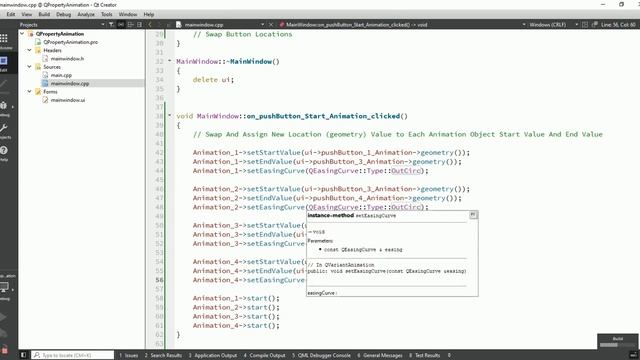This screenshot has height=360, width=640.
Task: Go forward in editor navigation history
Action: [159, 24]
